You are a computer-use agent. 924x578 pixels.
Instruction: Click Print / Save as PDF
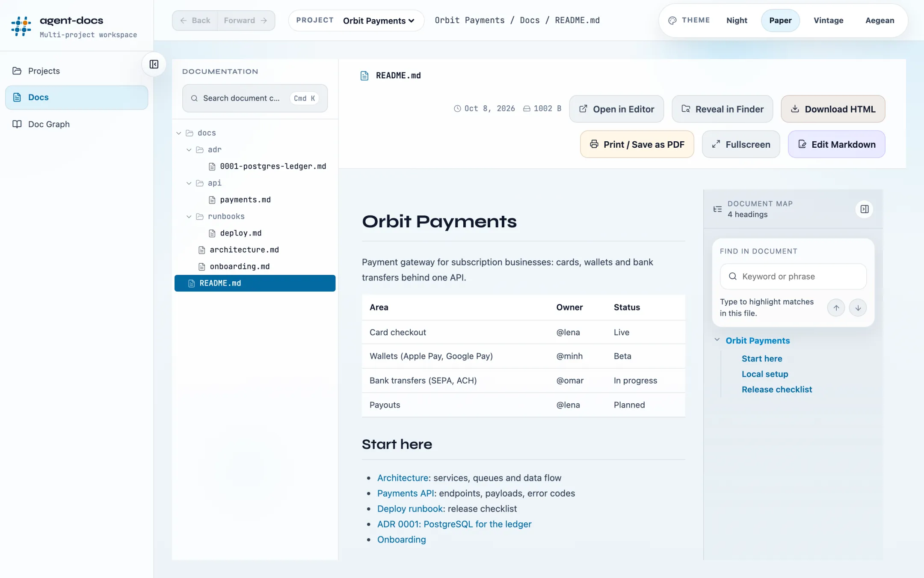(x=637, y=144)
